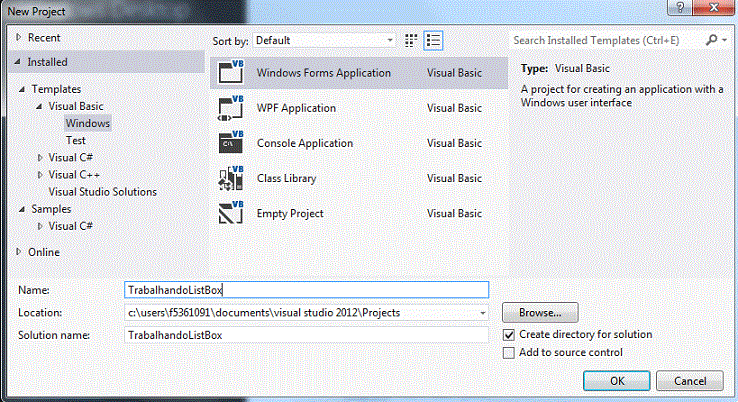Viewport: 738px width, 402px height.
Task: Click the Browse... button
Action: pos(540,313)
